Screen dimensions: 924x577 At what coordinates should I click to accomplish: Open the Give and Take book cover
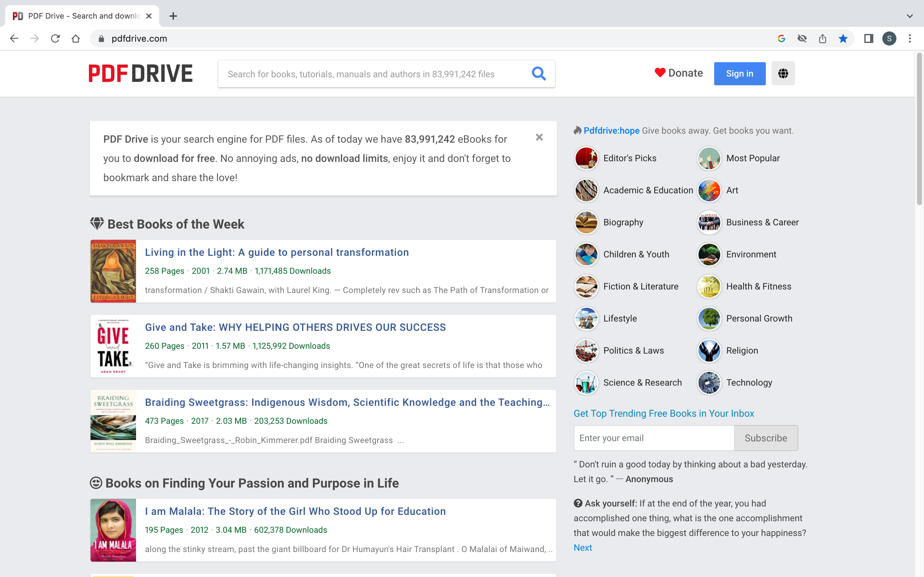pyautogui.click(x=113, y=346)
